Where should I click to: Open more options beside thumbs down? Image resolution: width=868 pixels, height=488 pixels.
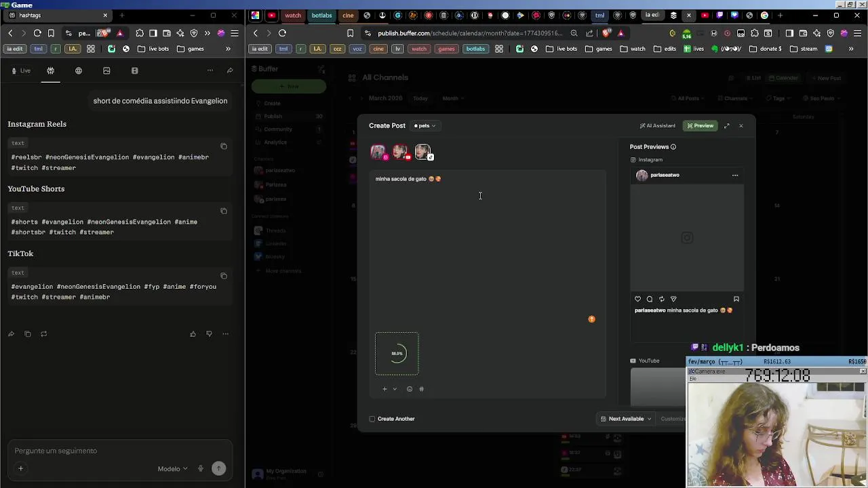[225, 334]
